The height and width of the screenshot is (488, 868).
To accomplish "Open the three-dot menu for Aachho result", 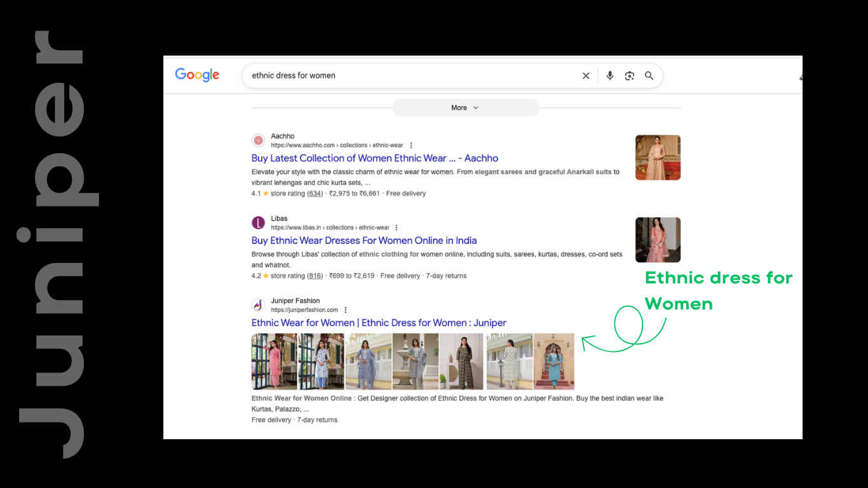I will [x=411, y=146].
